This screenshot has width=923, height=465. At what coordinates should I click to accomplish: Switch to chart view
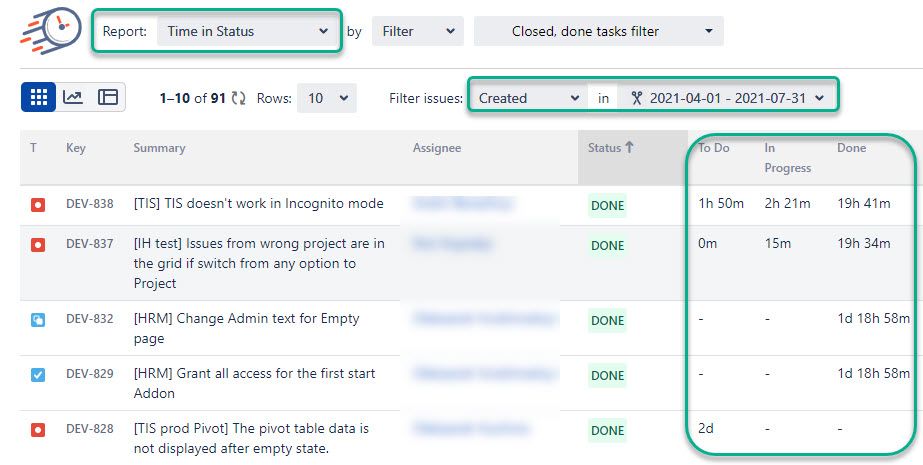tap(73, 97)
